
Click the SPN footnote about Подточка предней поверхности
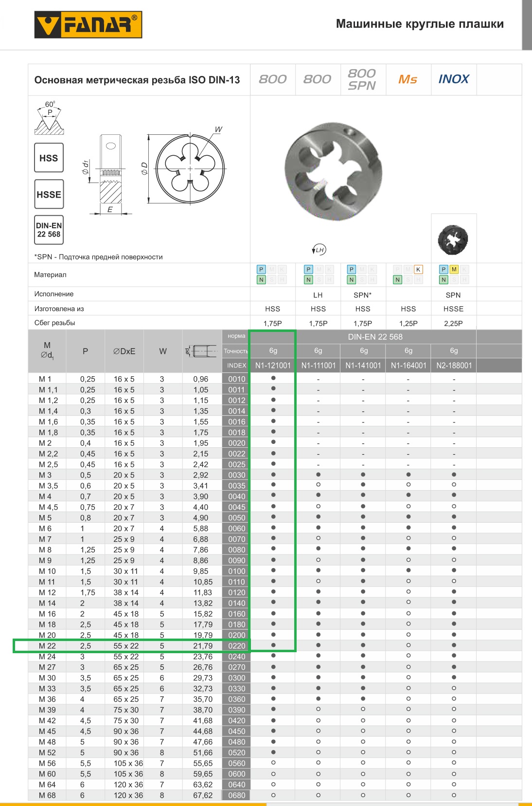point(98,257)
